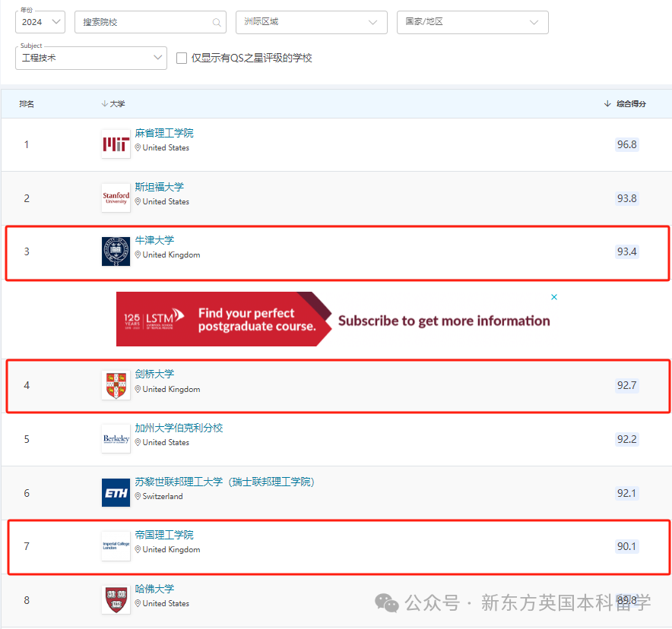Viewport: 672px width, 629px height.
Task: Expand the 国家/地区 country dropdown
Action: 472,22
